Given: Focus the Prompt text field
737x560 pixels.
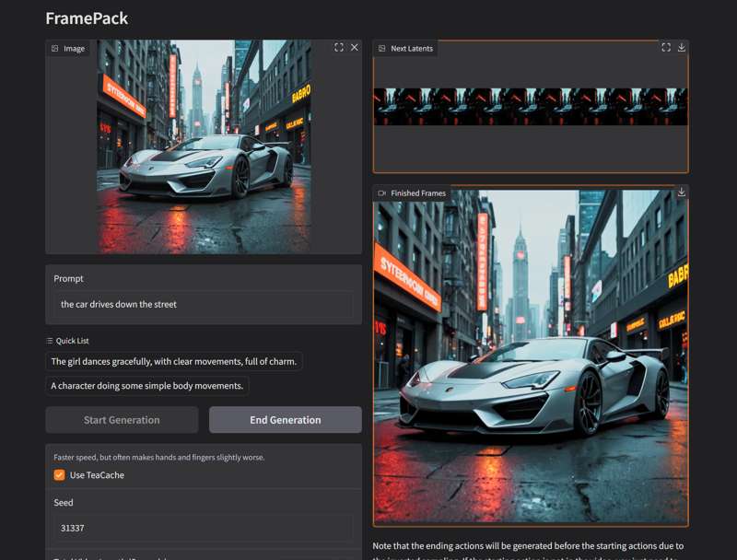Looking at the screenshot, I should (203, 304).
